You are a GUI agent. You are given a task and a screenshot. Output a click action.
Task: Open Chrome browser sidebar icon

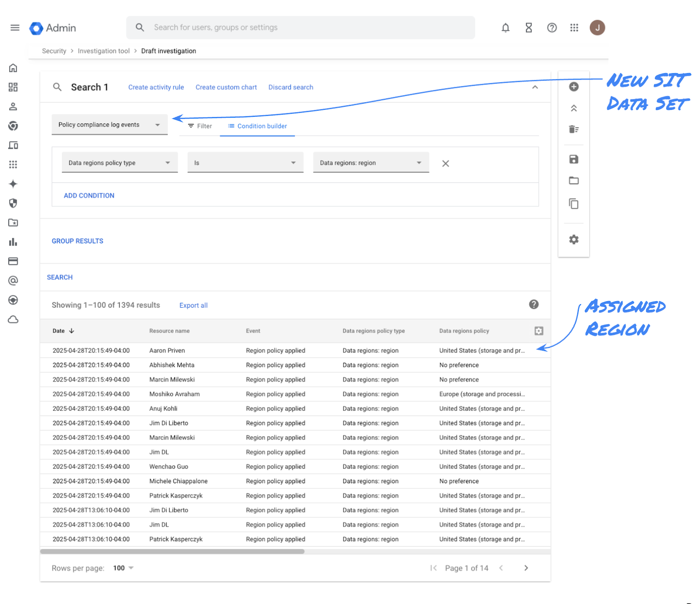[13, 126]
